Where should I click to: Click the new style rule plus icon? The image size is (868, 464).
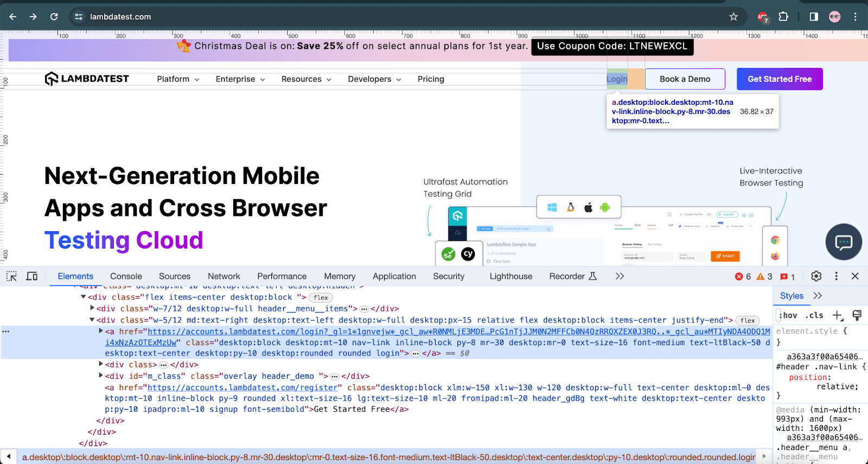click(x=838, y=315)
